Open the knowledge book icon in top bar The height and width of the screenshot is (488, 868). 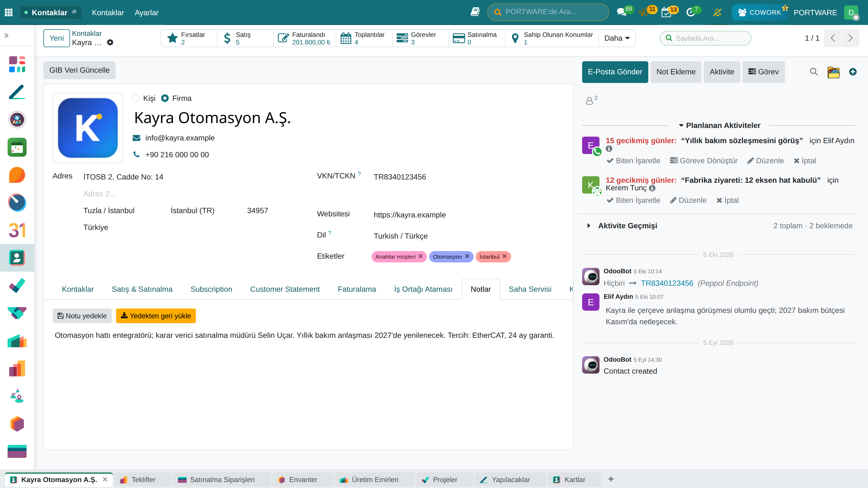coord(475,12)
